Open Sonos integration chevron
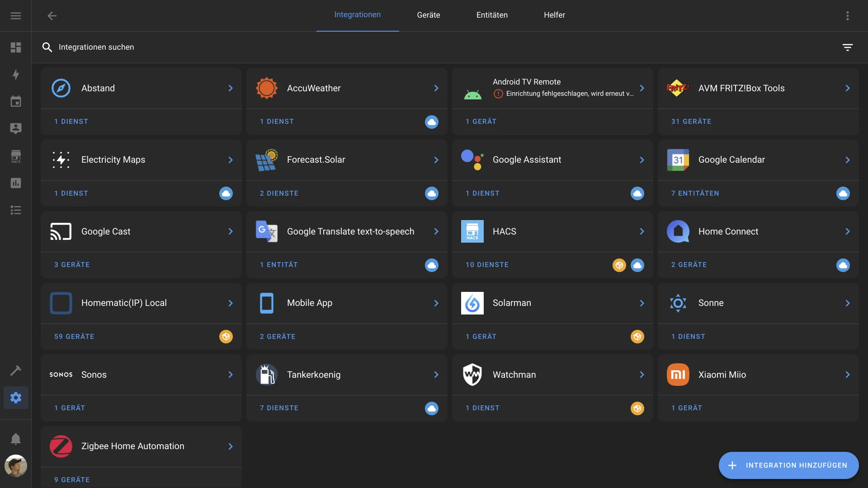 (231, 375)
